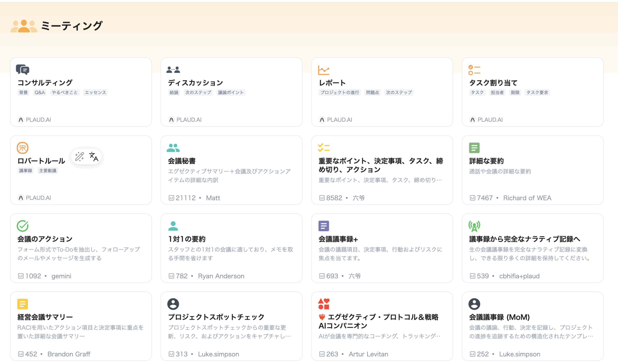Select the エッセンス tag

point(95,92)
